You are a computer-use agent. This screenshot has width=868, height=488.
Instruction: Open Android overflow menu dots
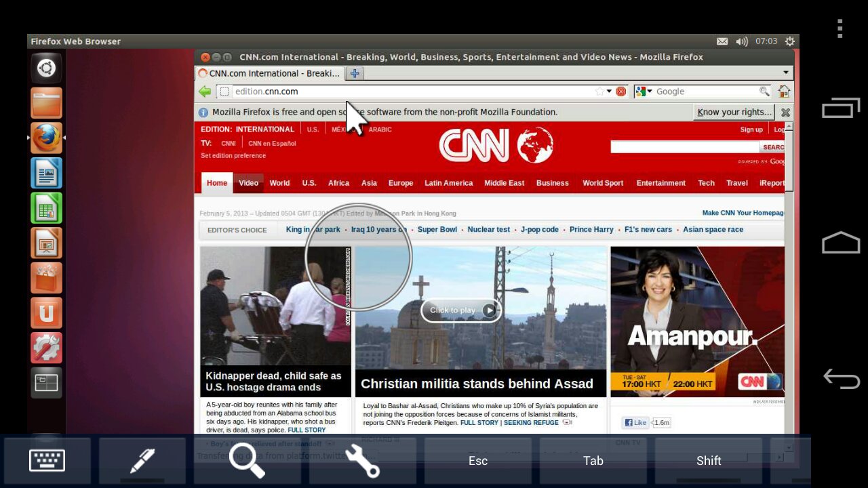point(840,28)
